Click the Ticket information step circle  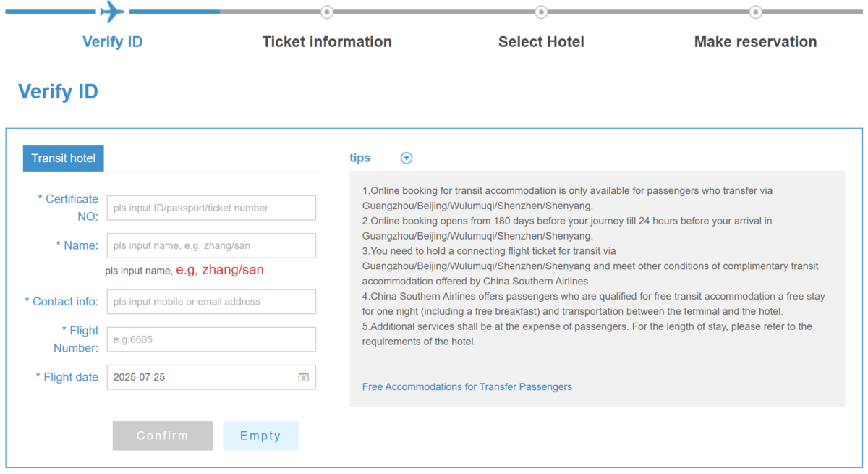pyautogui.click(x=327, y=12)
